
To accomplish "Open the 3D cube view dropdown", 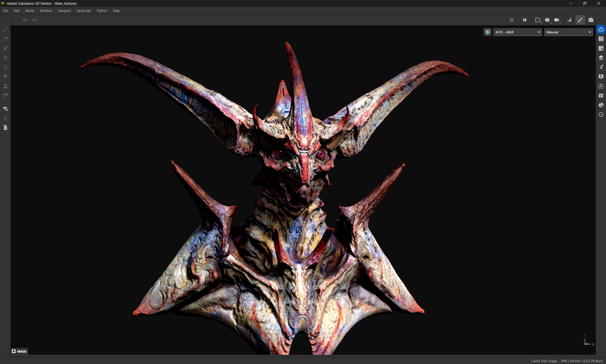I will click(548, 20).
